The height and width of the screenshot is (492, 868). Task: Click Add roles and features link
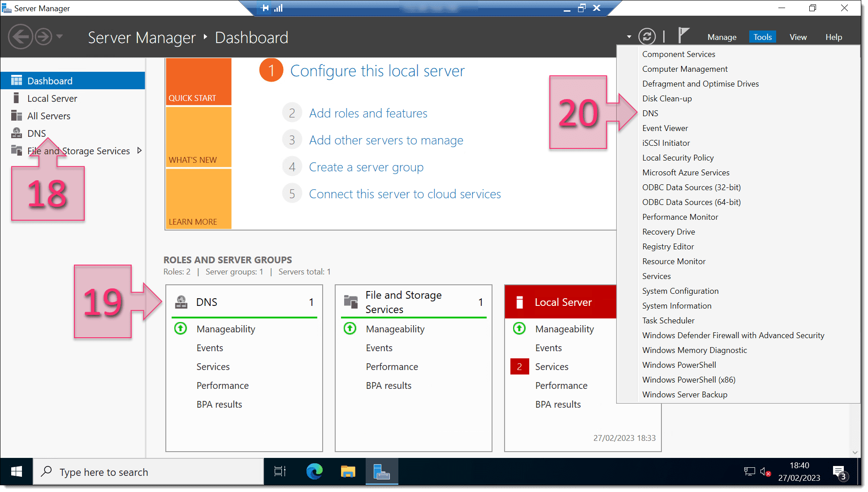[368, 113]
